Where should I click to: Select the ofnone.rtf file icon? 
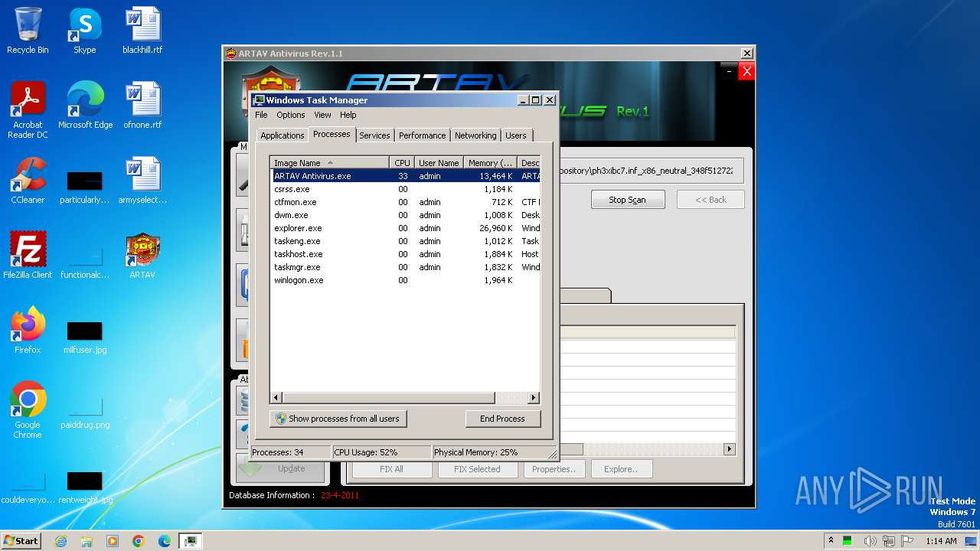[142, 106]
